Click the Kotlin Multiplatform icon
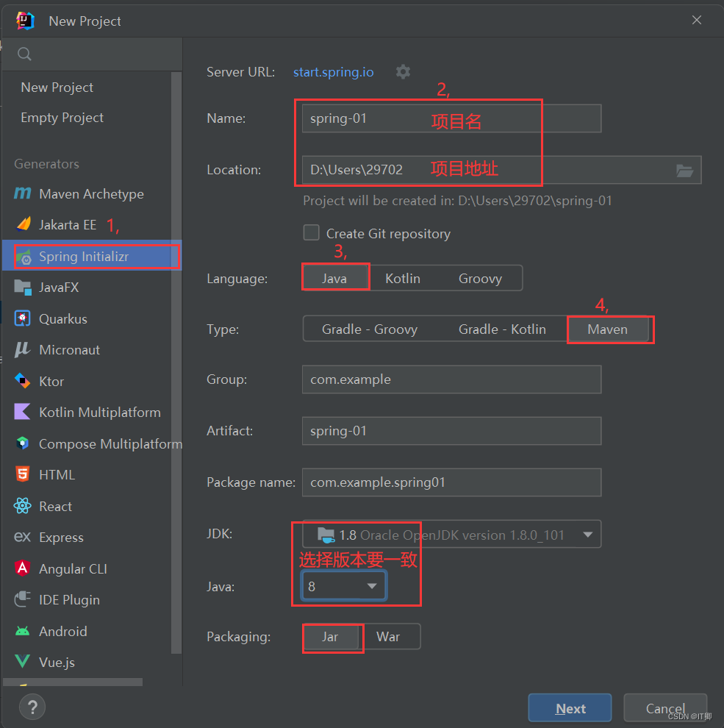The width and height of the screenshot is (724, 728). click(22, 412)
